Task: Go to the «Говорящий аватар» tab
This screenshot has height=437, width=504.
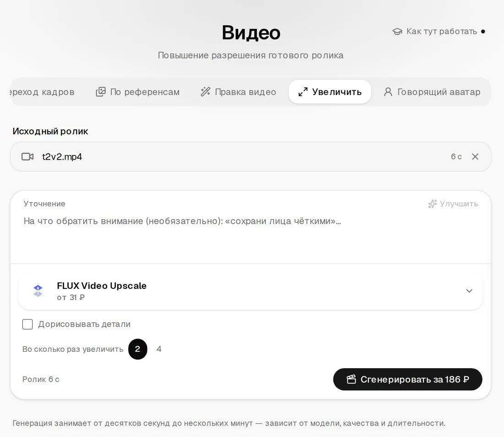Action: 432,92
